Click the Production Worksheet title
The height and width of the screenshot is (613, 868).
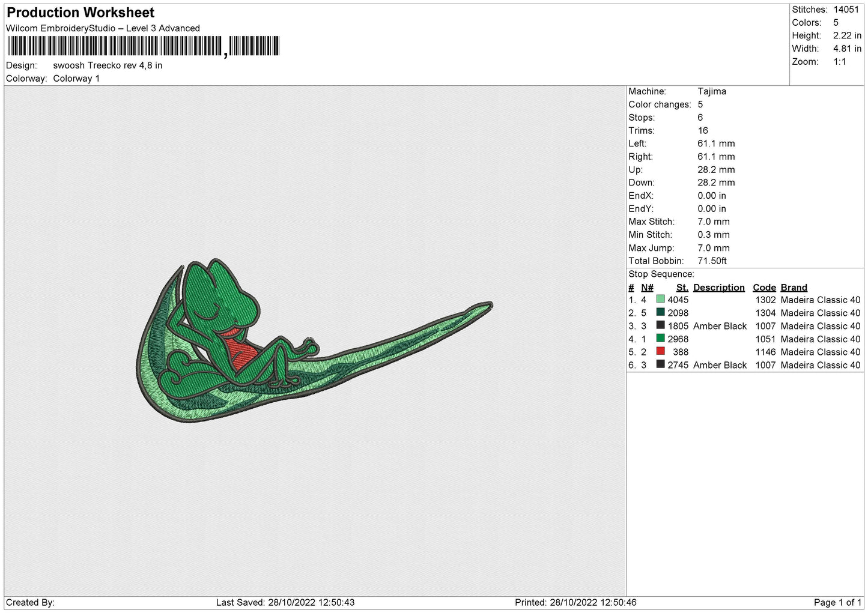point(80,13)
